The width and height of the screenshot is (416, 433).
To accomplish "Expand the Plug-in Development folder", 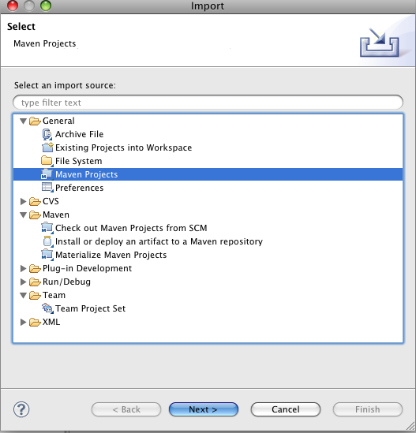I will click(23, 268).
